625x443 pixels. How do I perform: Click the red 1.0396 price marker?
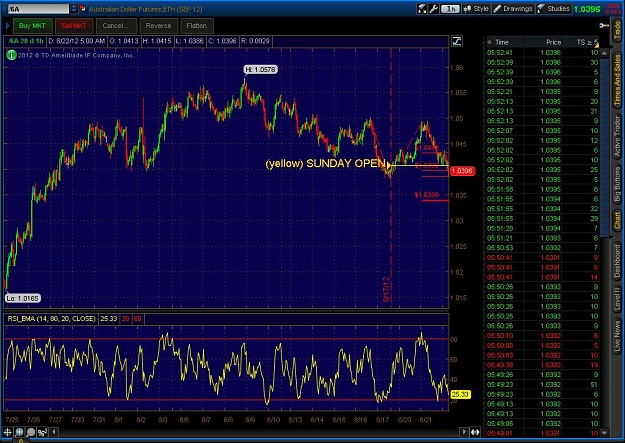(462, 171)
